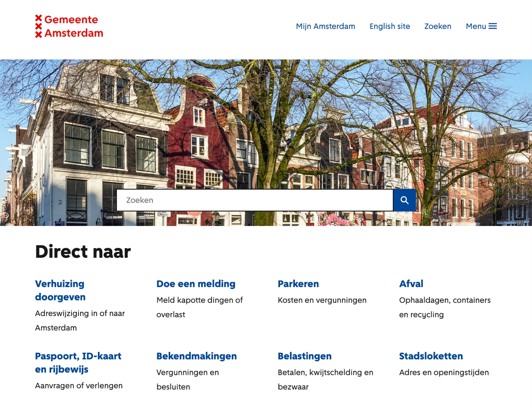Open Doe een melding

click(x=196, y=284)
